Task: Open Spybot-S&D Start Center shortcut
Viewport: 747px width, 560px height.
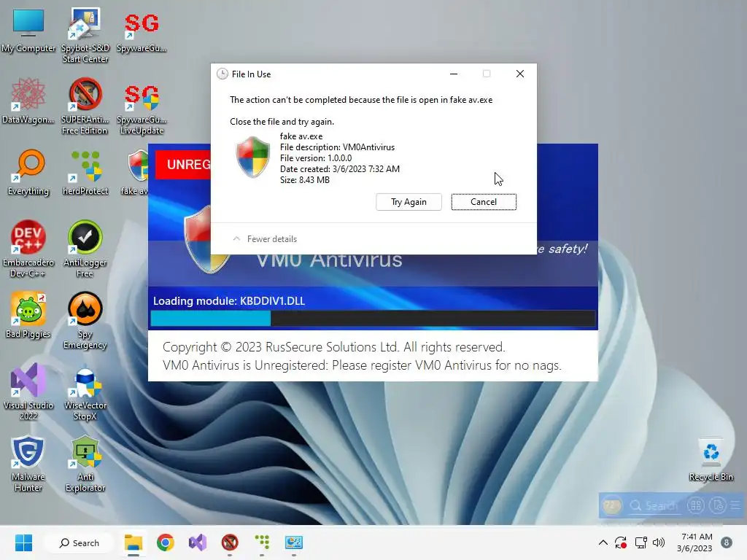Action: pyautogui.click(x=85, y=35)
